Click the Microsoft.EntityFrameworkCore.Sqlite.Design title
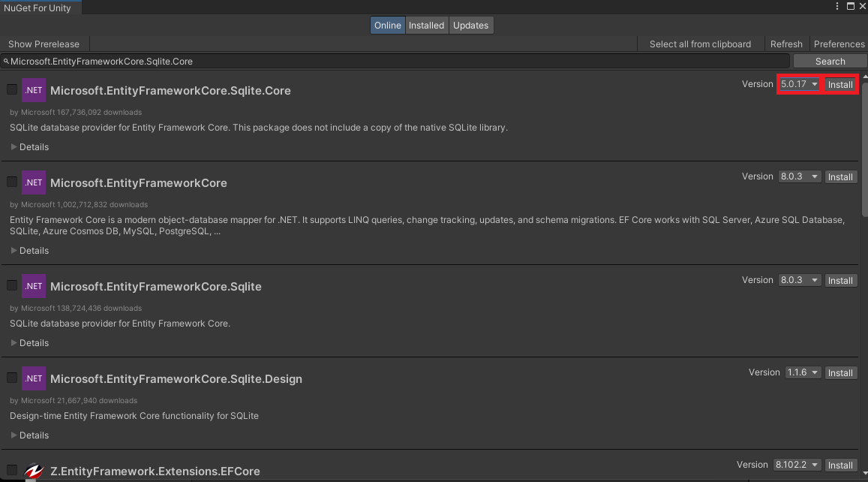Viewport: 868px width, 482px height. [x=176, y=379]
